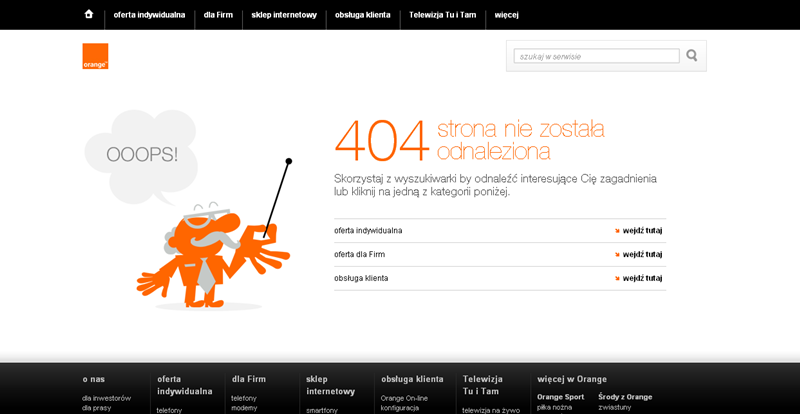800x414 pixels.
Task: Open 'sklep internetowy' in top navigation
Action: point(284,15)
